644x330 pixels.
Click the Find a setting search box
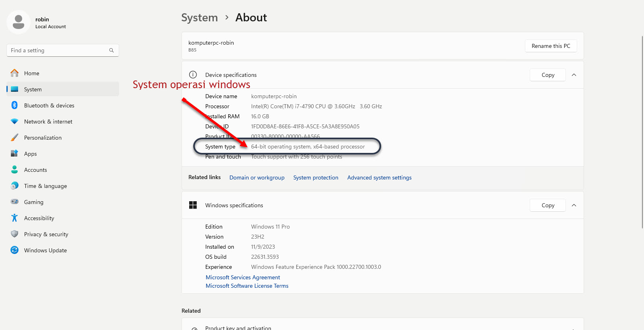tap(58, 50)
